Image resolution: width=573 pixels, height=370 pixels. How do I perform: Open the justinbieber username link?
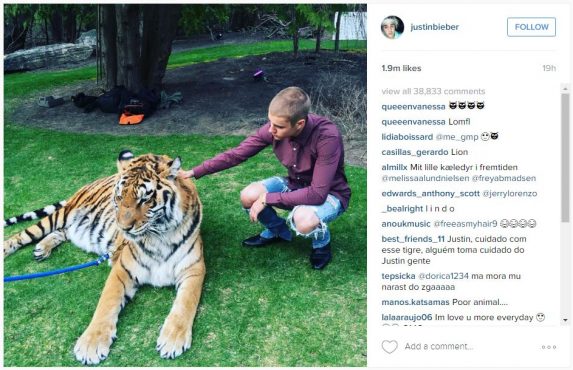[435, 27]
